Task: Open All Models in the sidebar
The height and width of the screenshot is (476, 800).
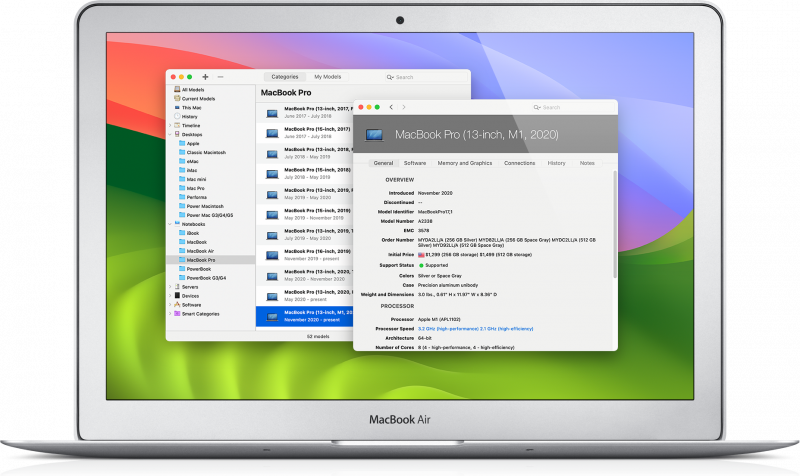Action: click(x=193, y=90)
